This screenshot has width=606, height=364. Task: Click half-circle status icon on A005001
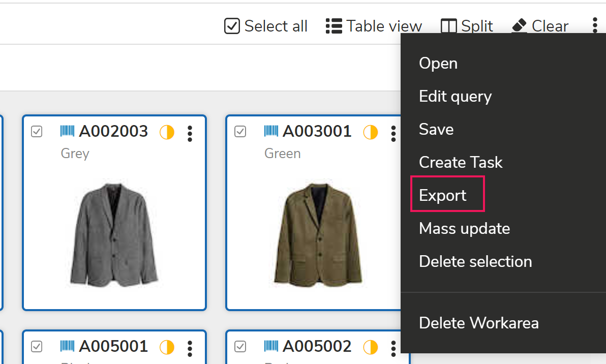pos(167,347)
